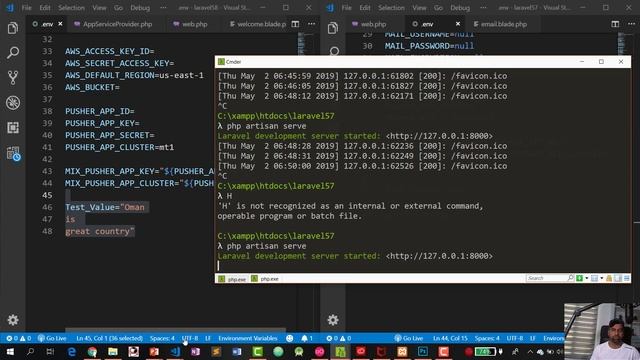Open Chrome from the taskbar
This screenshot has height=360, width=640.
tap(92, 351)
